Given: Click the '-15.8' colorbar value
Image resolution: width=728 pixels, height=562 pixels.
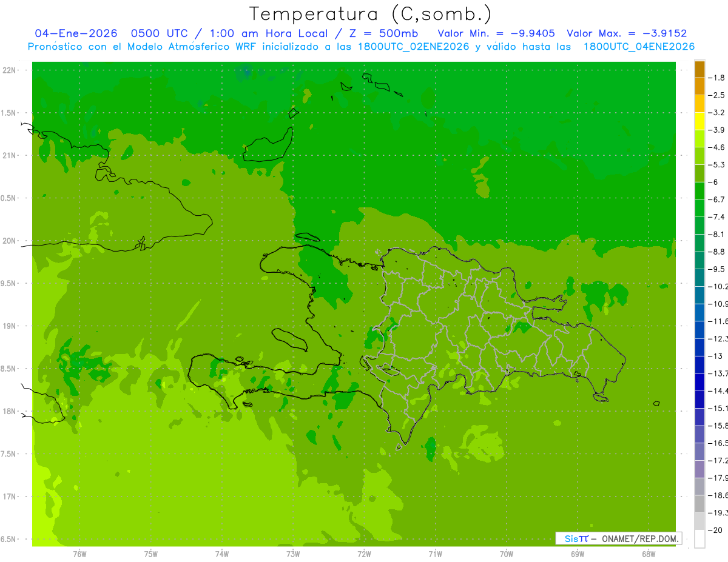Looking at the screenshot, I should [x=718, y=426].
